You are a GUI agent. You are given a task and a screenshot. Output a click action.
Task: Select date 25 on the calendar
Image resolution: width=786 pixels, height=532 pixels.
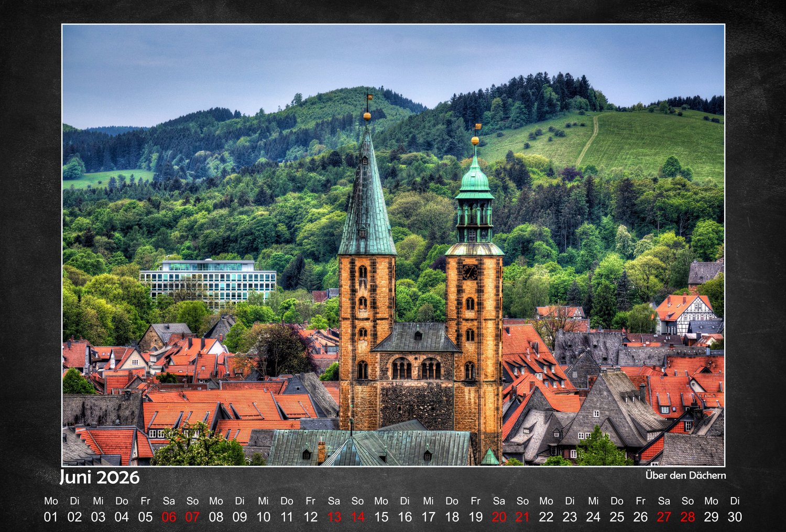[617, 517]
